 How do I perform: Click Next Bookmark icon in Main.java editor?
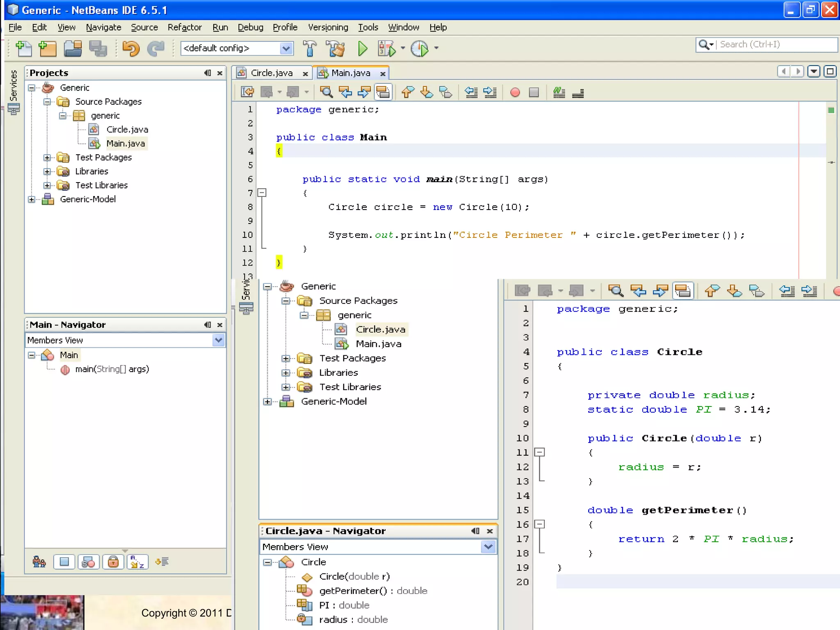(427, 92)
